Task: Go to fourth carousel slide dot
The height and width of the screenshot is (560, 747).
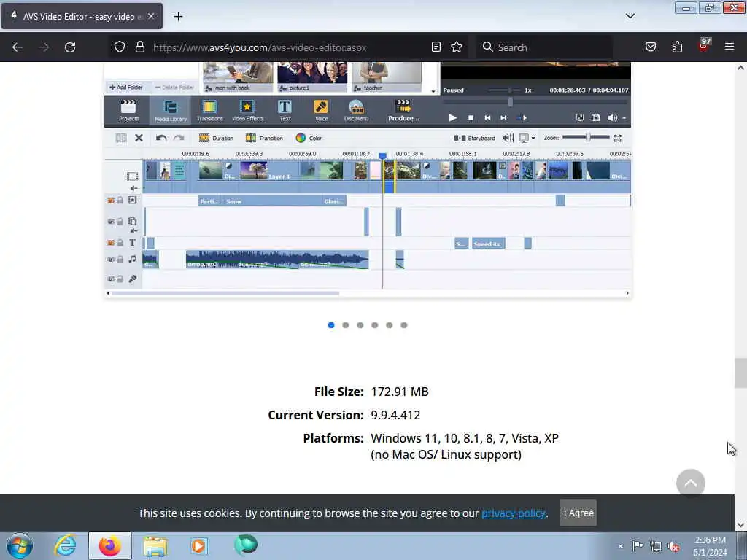Action: coord(375,325)
